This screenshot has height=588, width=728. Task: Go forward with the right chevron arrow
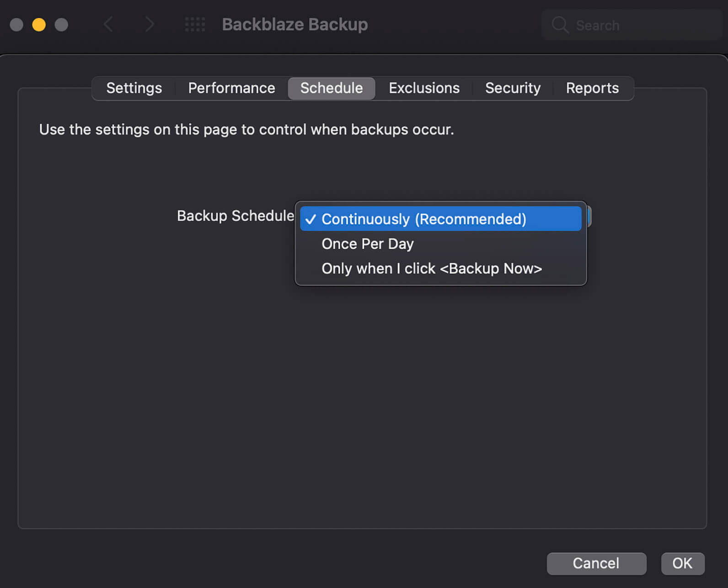point(150,24)
